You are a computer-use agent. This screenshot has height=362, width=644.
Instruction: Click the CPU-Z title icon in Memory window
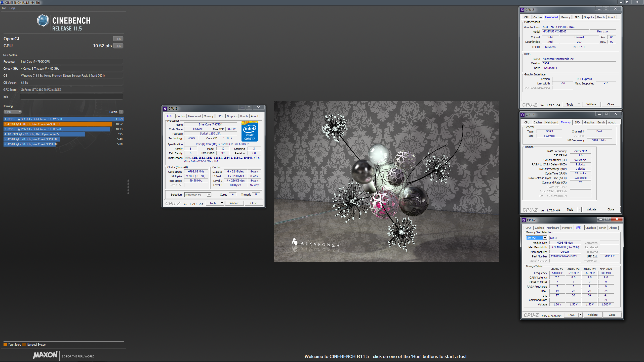pos(522,115)
